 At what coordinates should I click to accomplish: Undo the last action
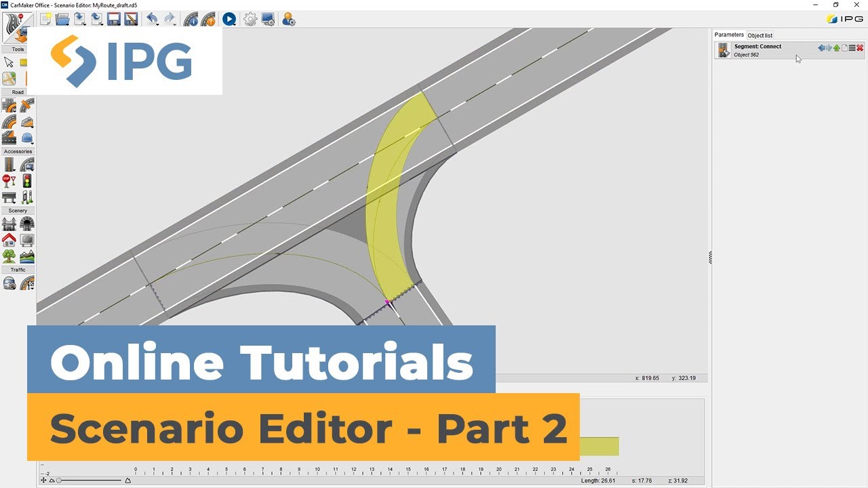[x=153, y=19]
